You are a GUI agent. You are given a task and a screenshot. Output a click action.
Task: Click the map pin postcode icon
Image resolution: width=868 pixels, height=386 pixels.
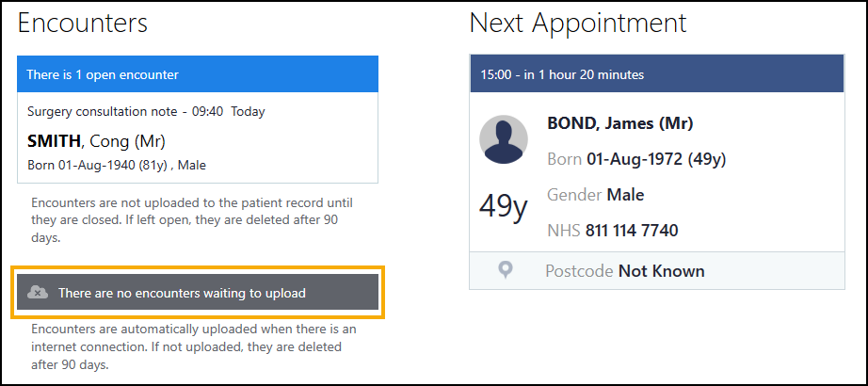tap(506, 271)
